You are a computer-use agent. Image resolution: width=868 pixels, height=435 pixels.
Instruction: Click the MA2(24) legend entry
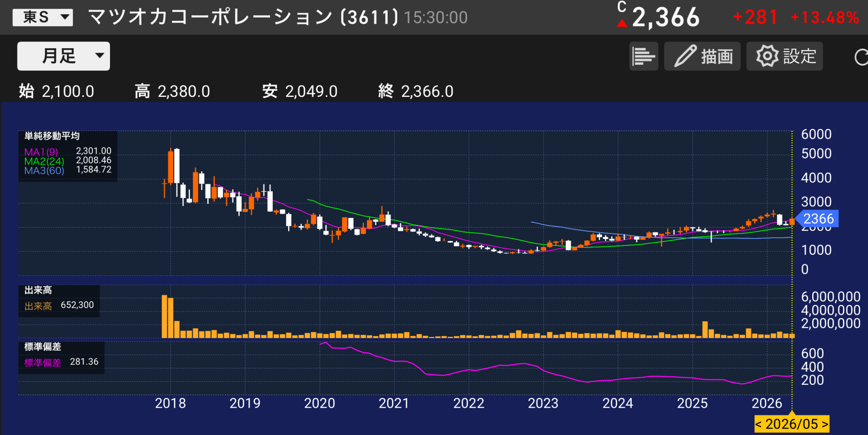pyautogui.click(x=44, y=161)
